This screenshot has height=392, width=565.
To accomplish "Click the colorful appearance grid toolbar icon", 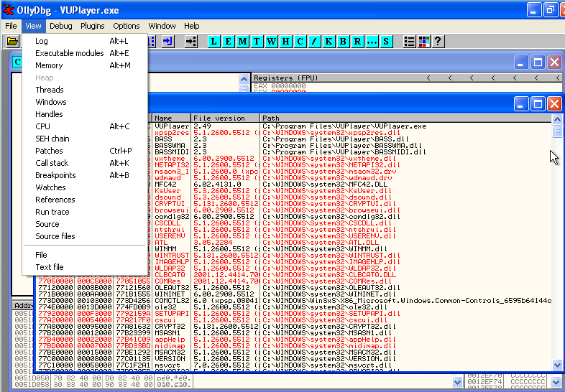I will point(424,42).
